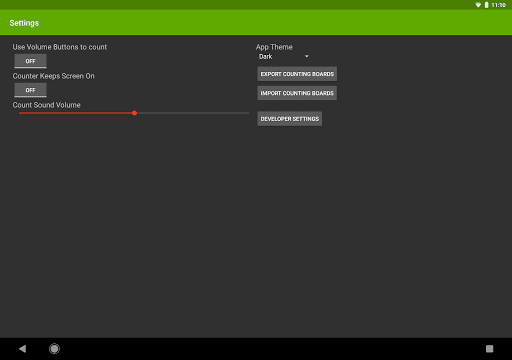512x360 pixels.
Task: Click the Counter Keeps Screen On label
Action: click(x=53, y=76)
